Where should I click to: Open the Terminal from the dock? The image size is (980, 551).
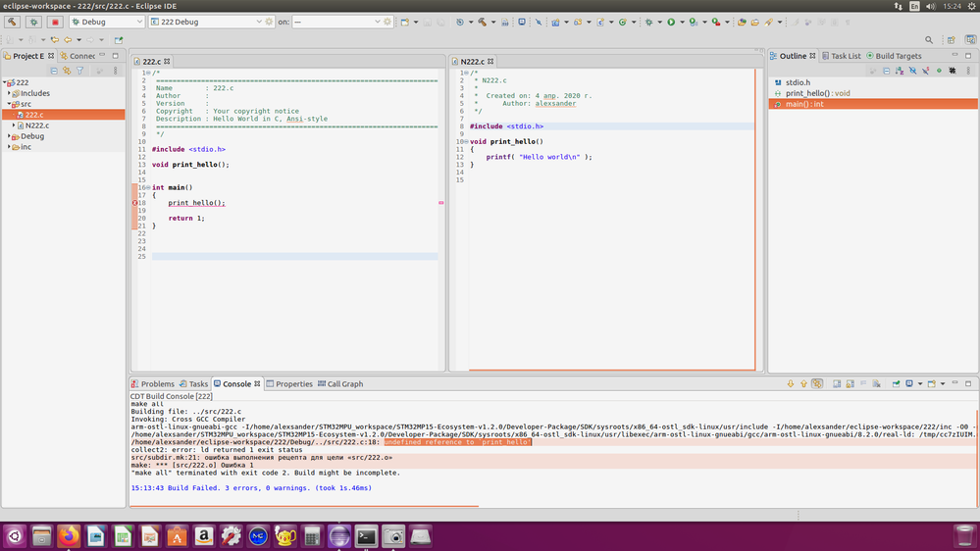[x=366, y=536]
